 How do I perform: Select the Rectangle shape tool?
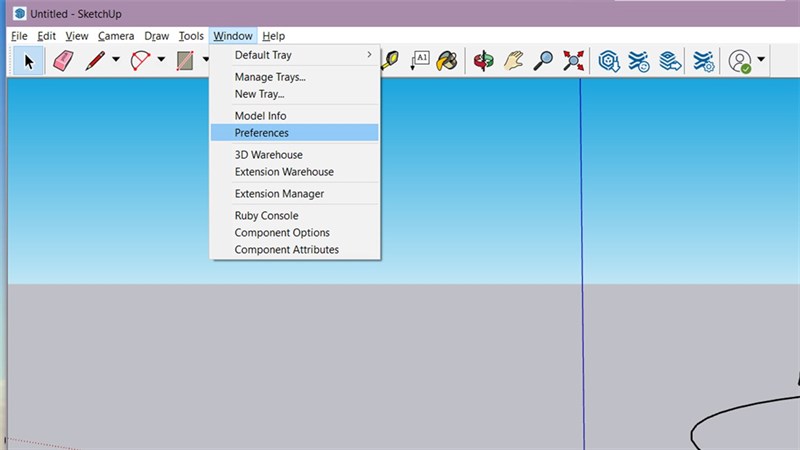pos(185,61)
